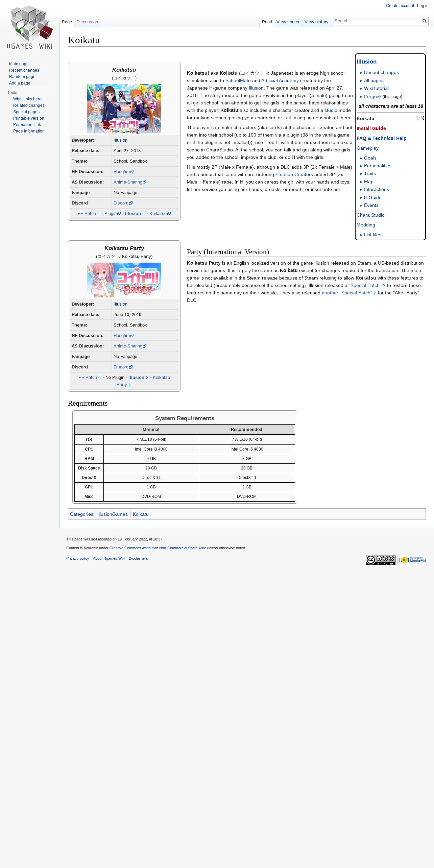Open the Modding link

point(366,225)
